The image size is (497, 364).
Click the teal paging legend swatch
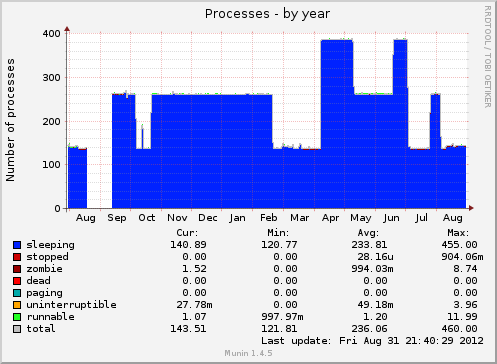coord(17,293)
